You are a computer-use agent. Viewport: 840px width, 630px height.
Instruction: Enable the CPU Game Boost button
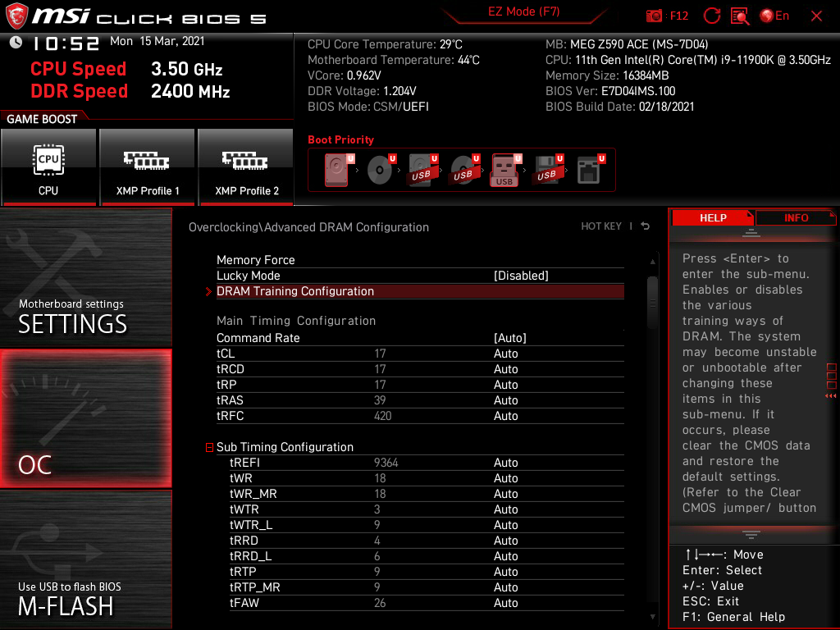[x=48, y=167]
